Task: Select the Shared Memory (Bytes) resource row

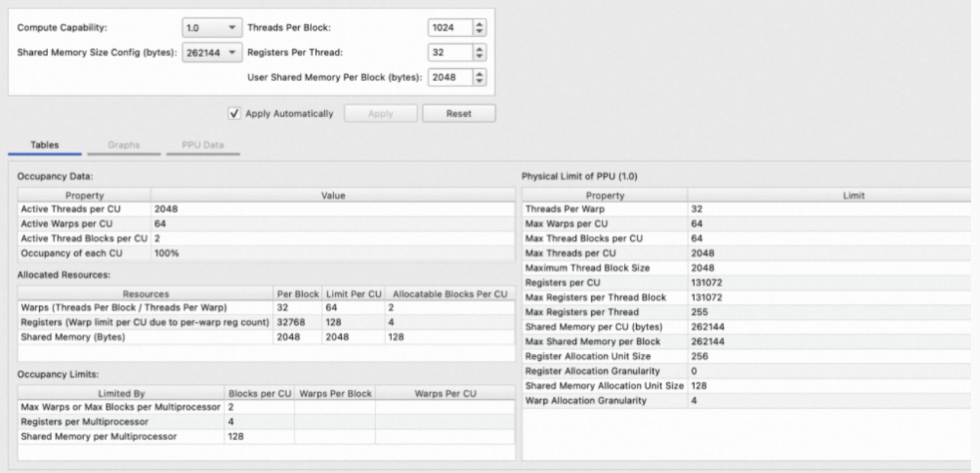Action: [x=266, y=336]
